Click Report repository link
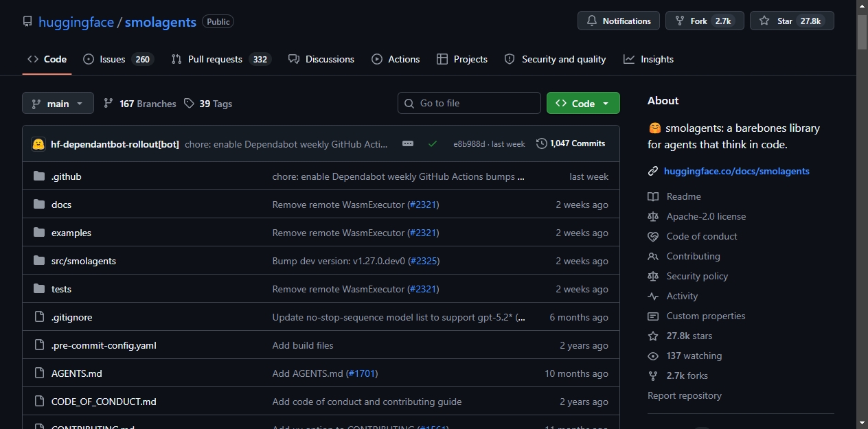This screenshot has height=429, width=868. tap(685, 395)
